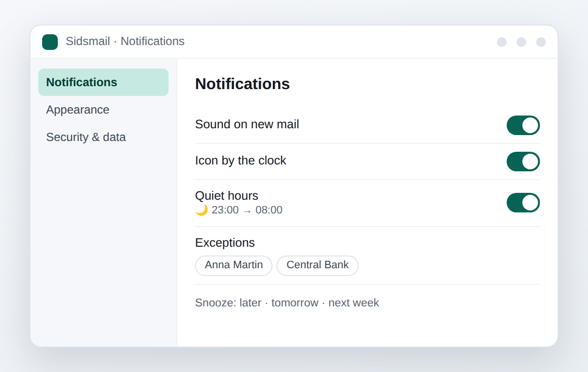Select the Central Bank exception chip
The width and height of the screenshot is (588, 372).
tap(318, 265)
